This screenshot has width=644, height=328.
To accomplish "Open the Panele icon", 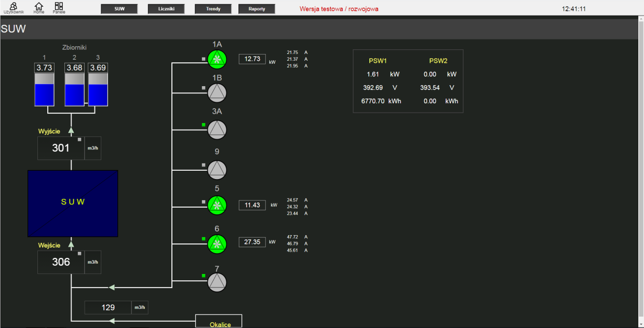I will pyautogui.click(x=59, y=7).
